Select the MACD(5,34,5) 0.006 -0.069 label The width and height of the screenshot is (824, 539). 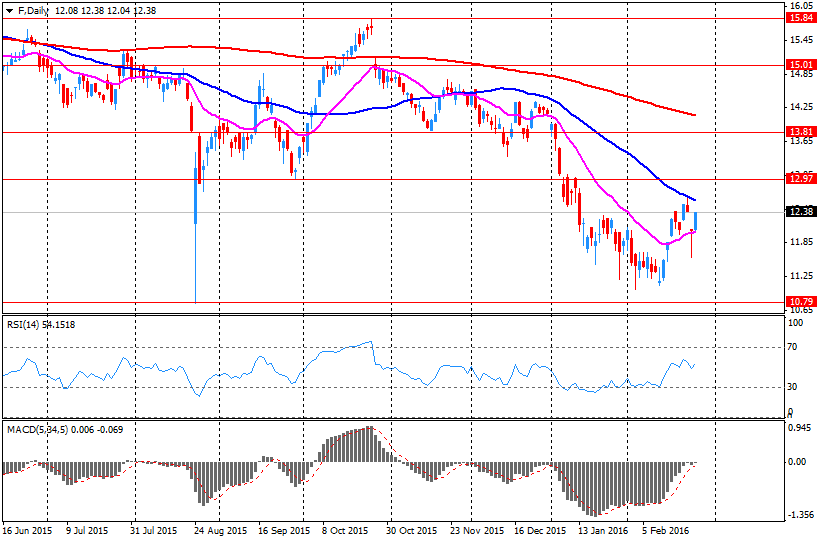65,430
